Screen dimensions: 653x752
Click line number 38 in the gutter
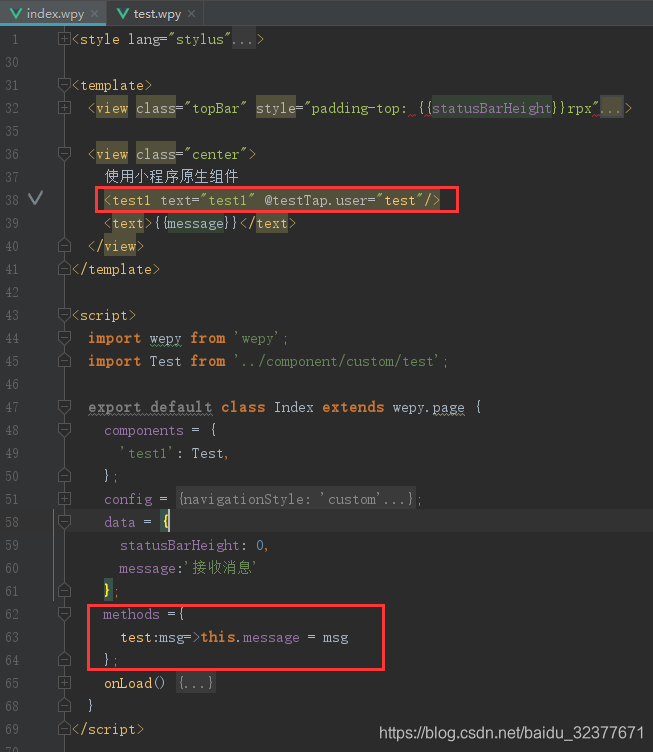(x=12, y=200)
